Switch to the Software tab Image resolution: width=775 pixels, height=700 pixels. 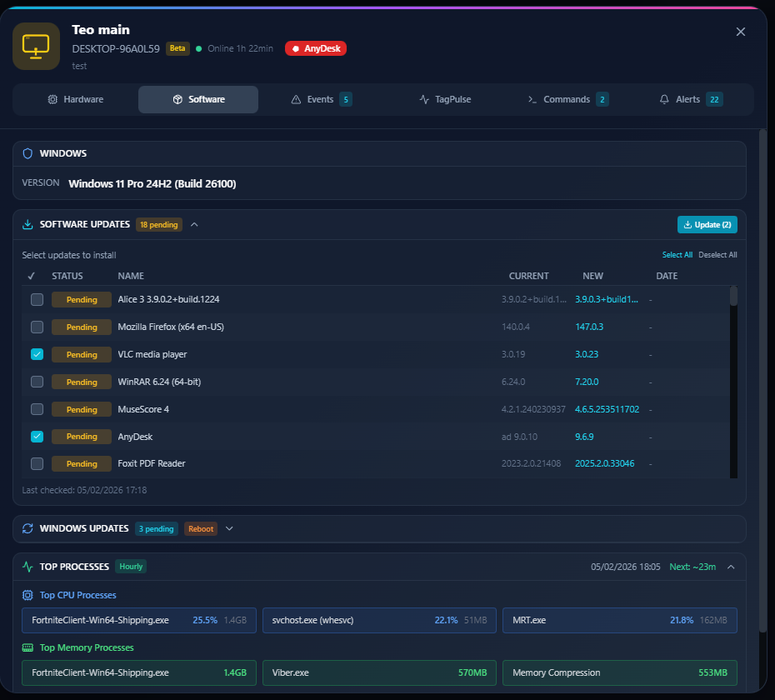(x=197, y=98)
